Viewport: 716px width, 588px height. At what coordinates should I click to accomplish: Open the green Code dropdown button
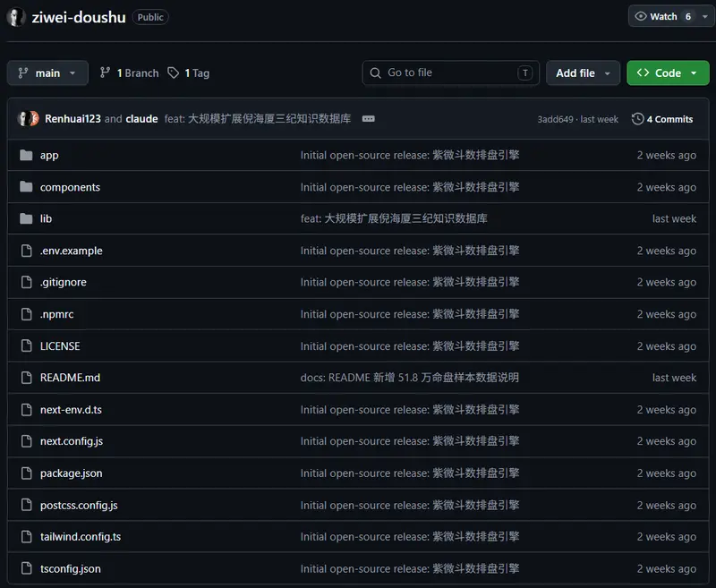coord(668,73)
